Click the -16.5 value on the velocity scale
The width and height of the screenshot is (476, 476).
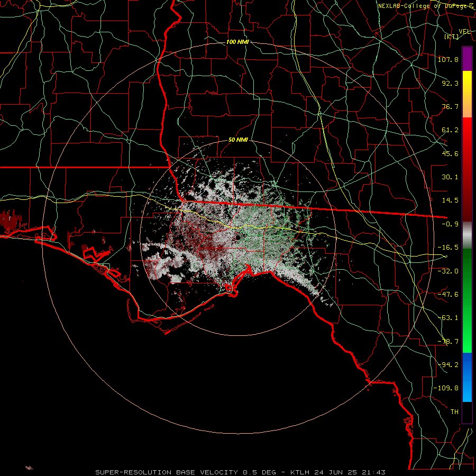[448, 248]
